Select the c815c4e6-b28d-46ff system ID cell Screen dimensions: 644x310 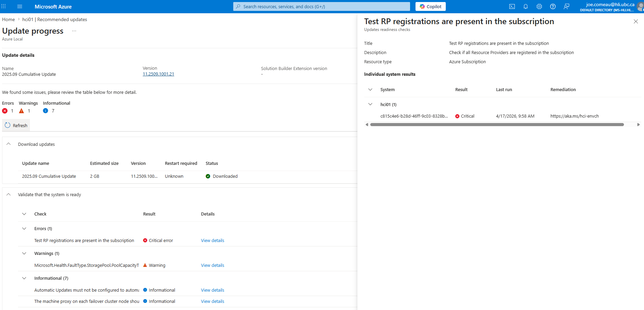tap(414, 116)
